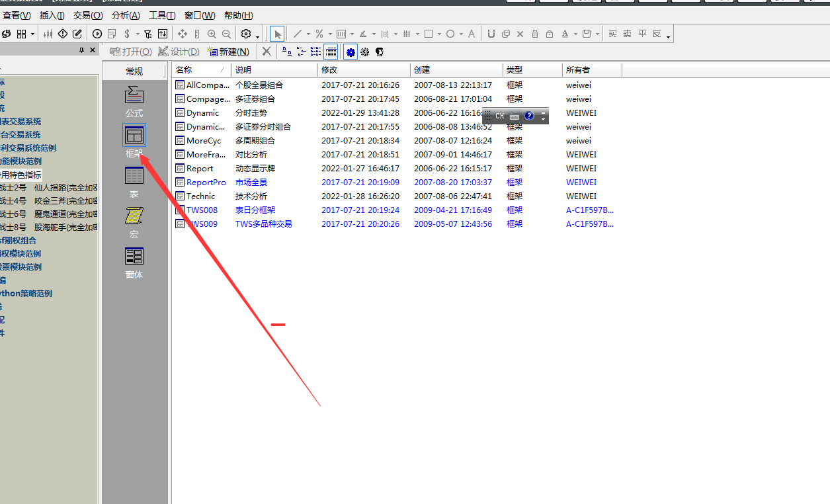This screenshot has height=504, width=830.
Task: Open the rectangle shape dropdown arrow
Action: tap(439, 34)
